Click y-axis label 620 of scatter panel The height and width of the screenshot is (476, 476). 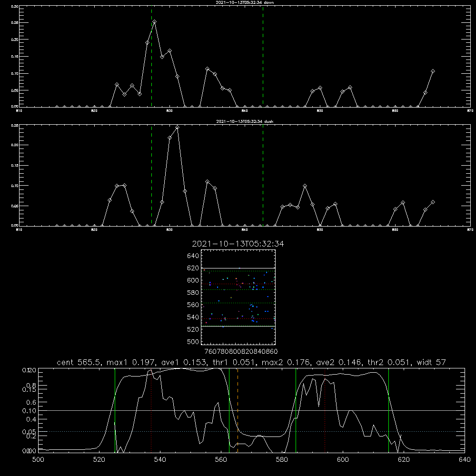pos(193,268)
